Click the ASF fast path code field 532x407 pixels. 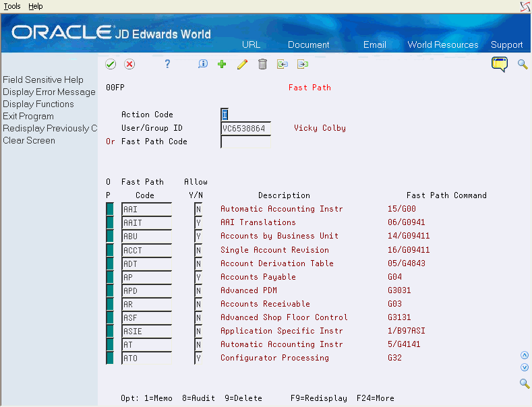point(146,317)
